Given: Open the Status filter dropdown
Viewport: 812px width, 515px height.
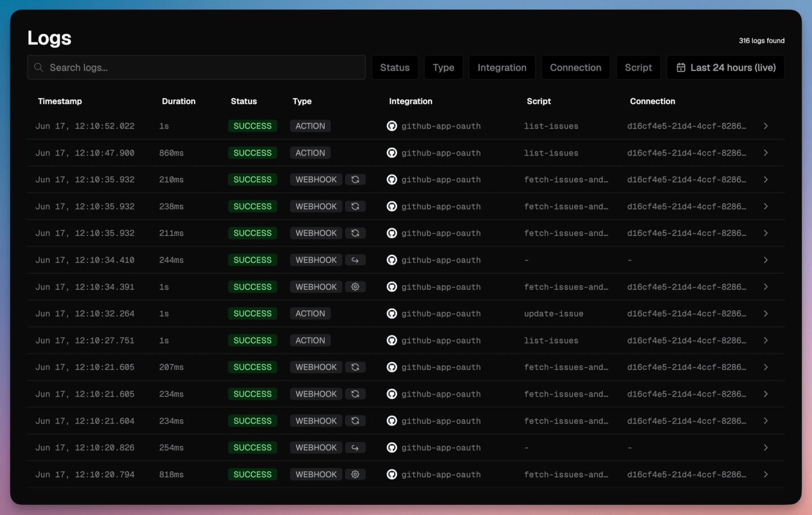Looking at the screenshot, I should click(x=395, y=68).
